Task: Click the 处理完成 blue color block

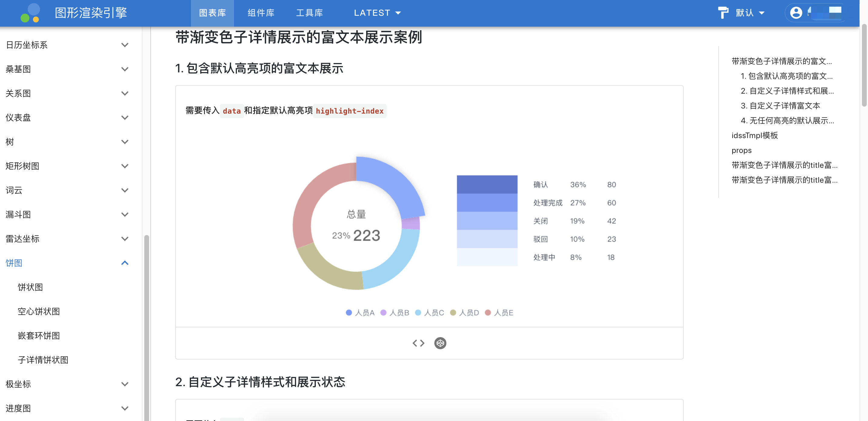Action: [x=487, y=202]
